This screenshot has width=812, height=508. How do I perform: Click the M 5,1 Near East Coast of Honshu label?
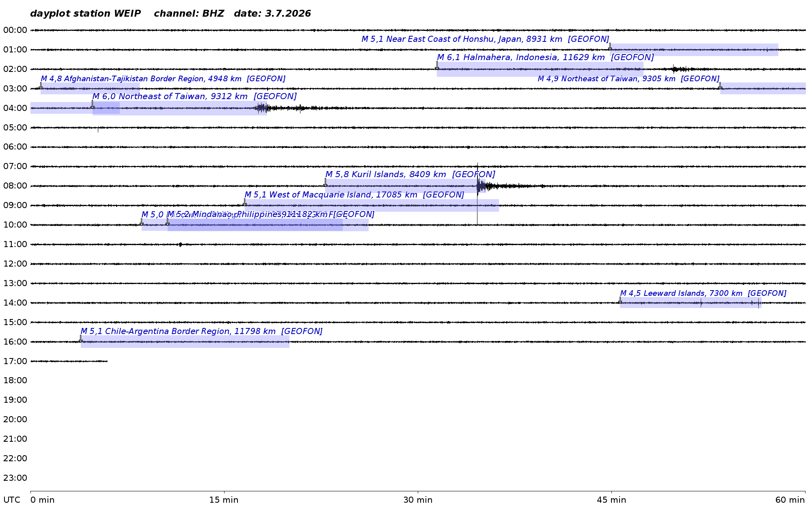tap(485, 39)
